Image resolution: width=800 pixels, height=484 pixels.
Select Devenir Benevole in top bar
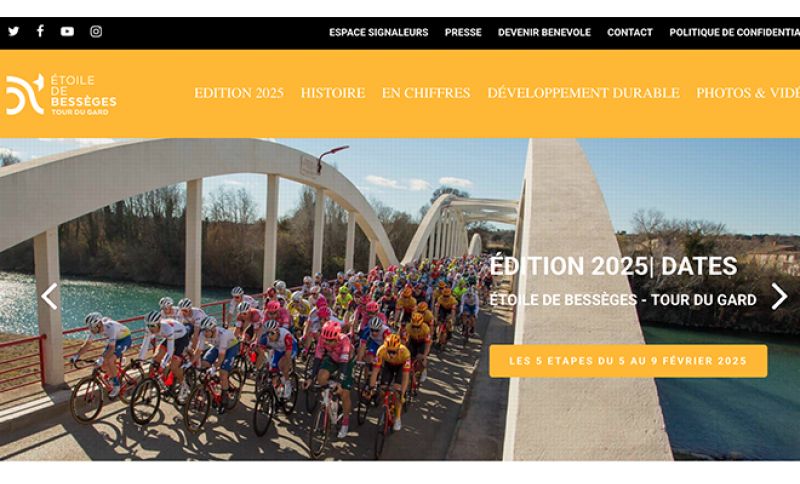click(x=544, y=33)
